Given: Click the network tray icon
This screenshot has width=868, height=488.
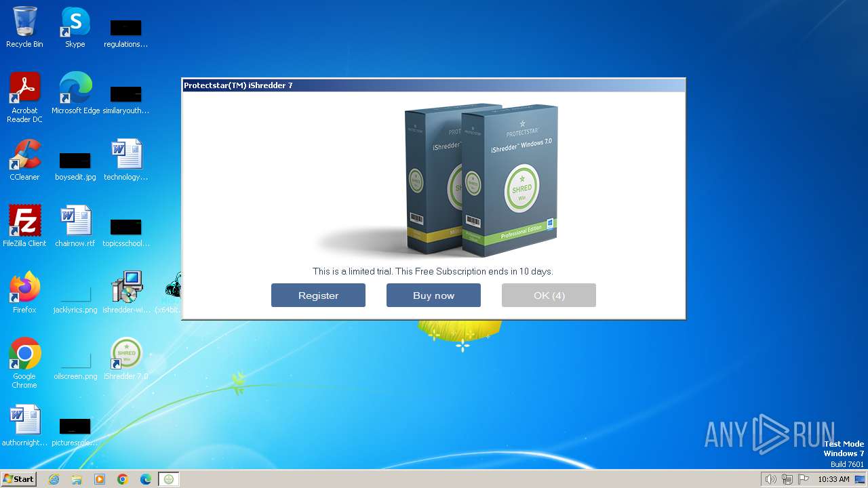Looking at the screenshot, I should pos(787,479).
